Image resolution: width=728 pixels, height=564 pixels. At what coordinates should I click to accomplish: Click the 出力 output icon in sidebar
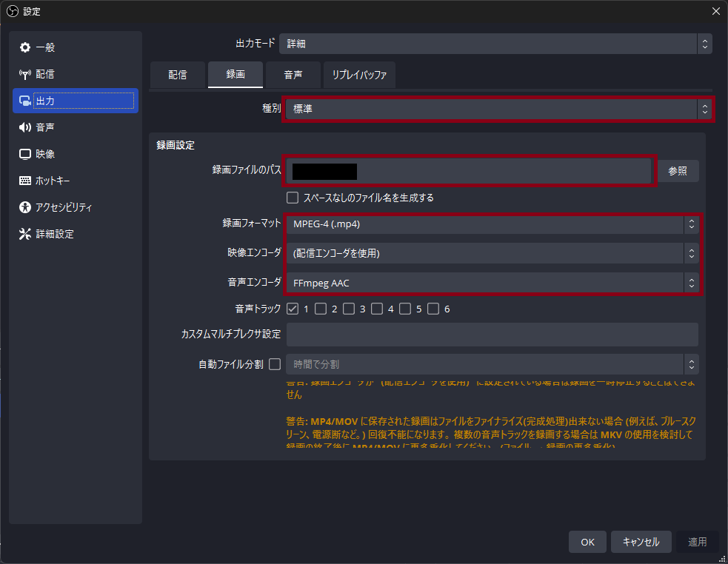pyautogui.click(x=25, y=101)
